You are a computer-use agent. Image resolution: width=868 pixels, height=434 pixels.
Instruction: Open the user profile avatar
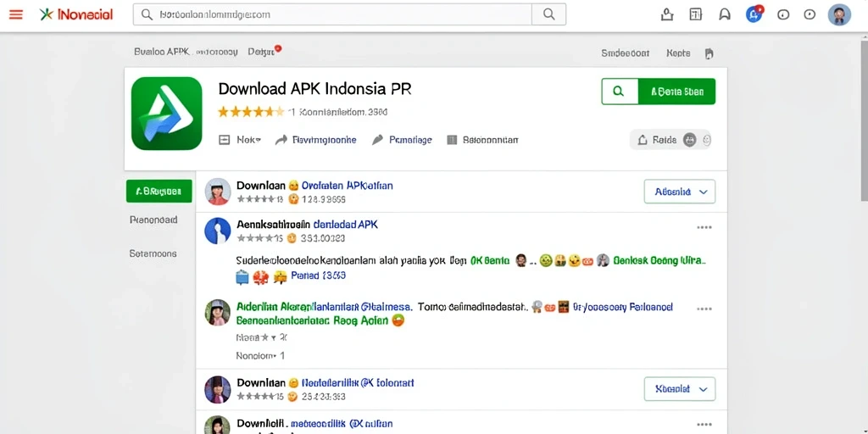click(839, 15)
